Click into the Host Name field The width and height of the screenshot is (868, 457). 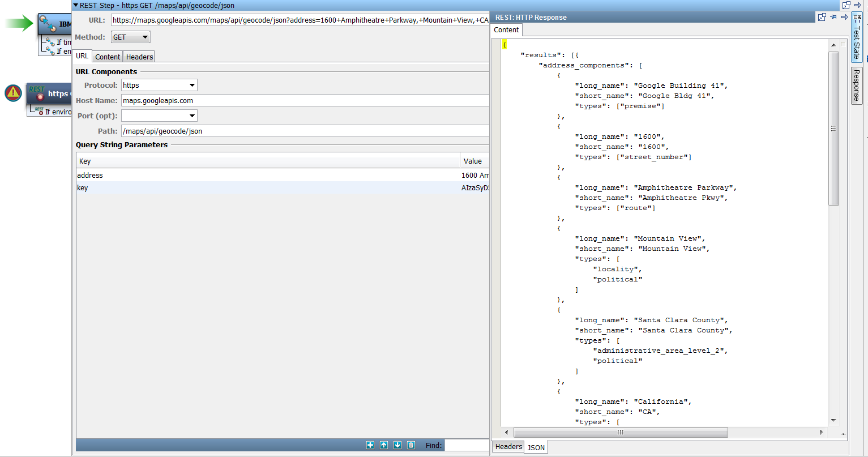(305, 101)
